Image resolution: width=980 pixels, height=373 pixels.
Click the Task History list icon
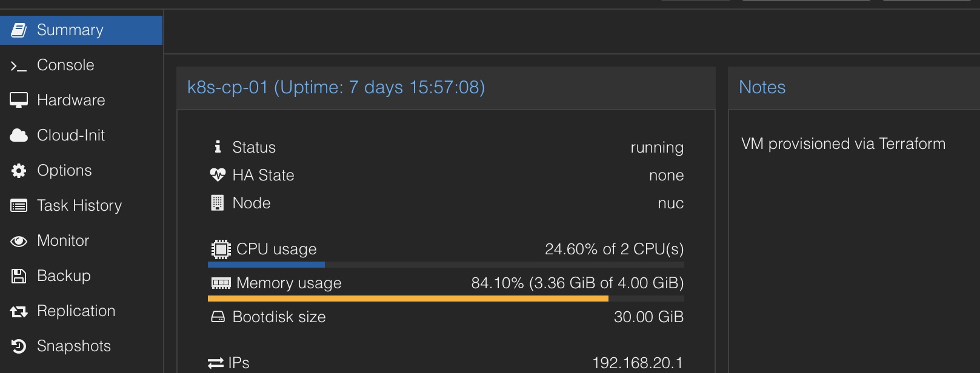19,206
